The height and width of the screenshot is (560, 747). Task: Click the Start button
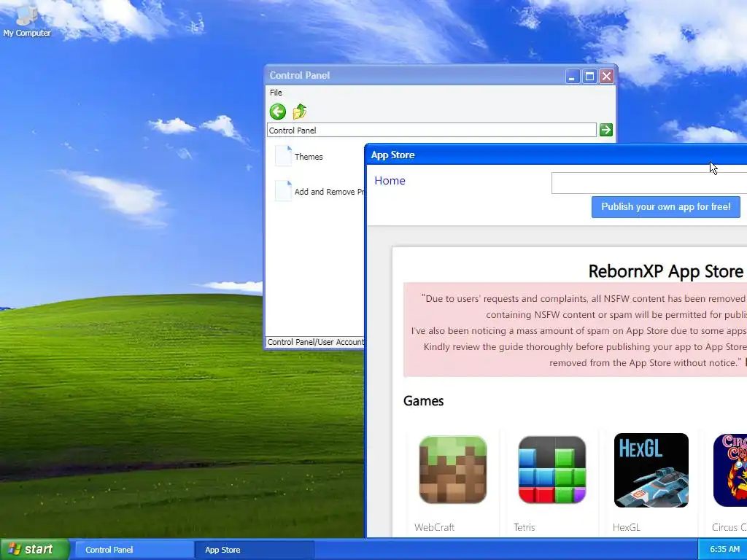point(35,549)
